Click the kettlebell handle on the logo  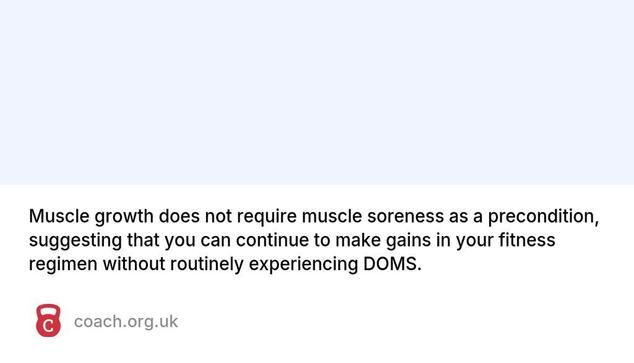pos(48,310)
